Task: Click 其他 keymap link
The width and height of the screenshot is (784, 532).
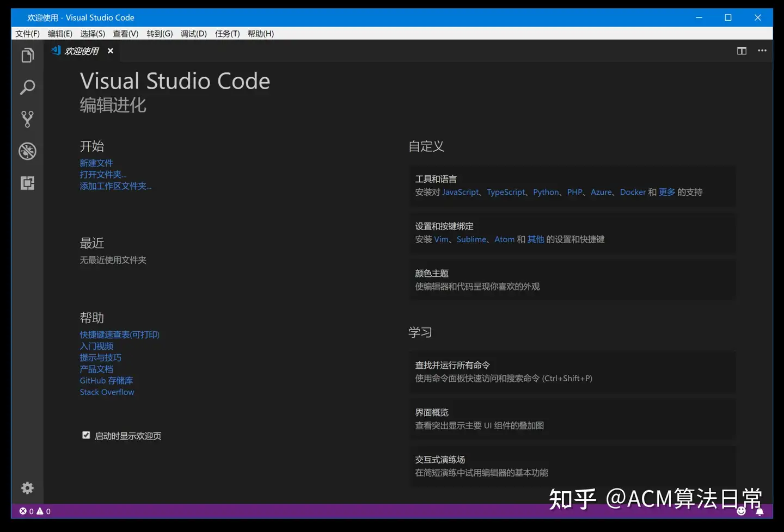Action: click(536, 239)
